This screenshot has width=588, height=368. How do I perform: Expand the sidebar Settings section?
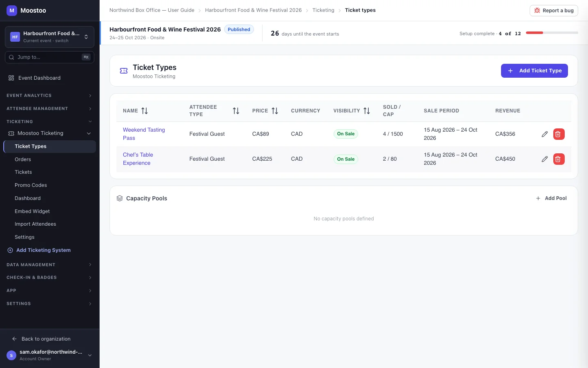(49, 304)
